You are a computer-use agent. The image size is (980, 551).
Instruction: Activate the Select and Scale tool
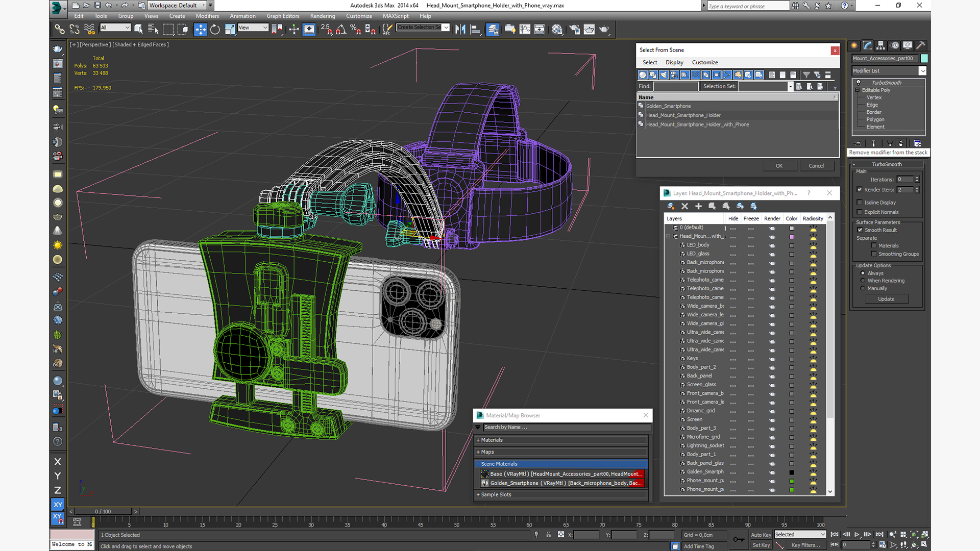[x=230, y=29]
